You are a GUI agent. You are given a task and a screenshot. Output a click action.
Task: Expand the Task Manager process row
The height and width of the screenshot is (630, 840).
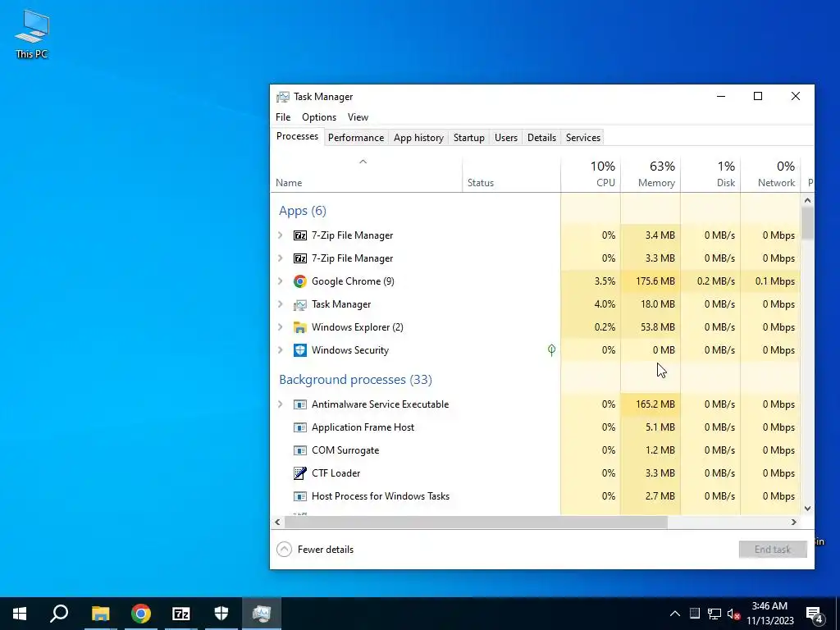point(281,304)
